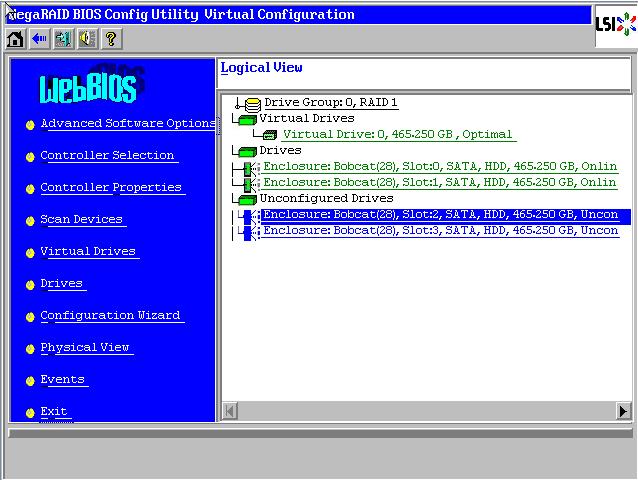This screenshot has height=480, width=638.
Task: Go back with the blue arrow icon
Action: click(39, 39)
